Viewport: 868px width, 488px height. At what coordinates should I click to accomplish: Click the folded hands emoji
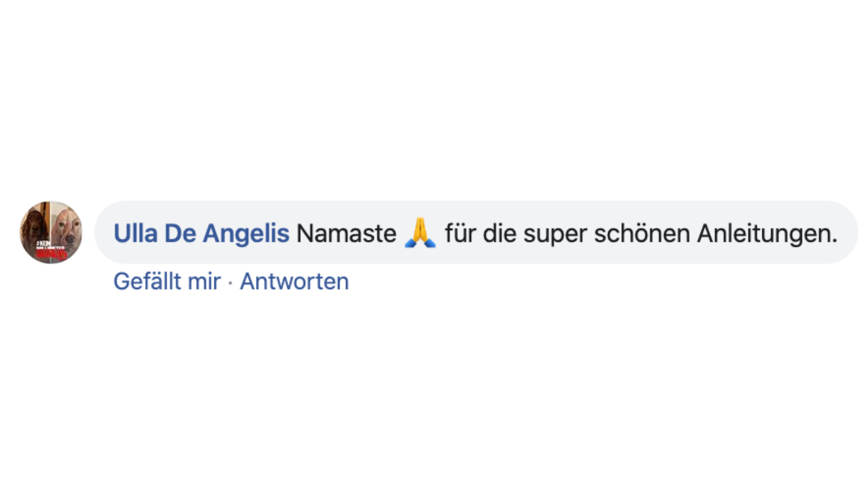pyautogui.click(x=420, y=233)
